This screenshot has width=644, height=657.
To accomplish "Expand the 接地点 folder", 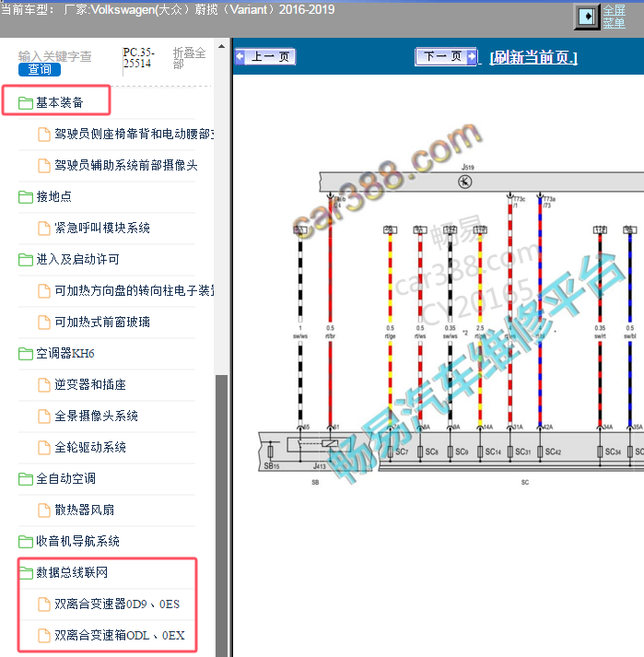I will click(x=53, y=196).
